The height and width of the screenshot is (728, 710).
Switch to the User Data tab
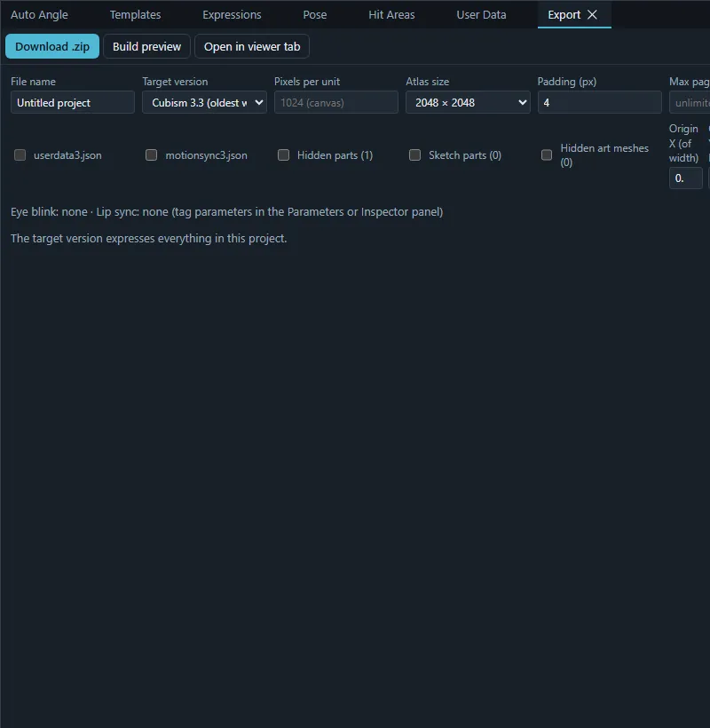click(x=481, y=15)
